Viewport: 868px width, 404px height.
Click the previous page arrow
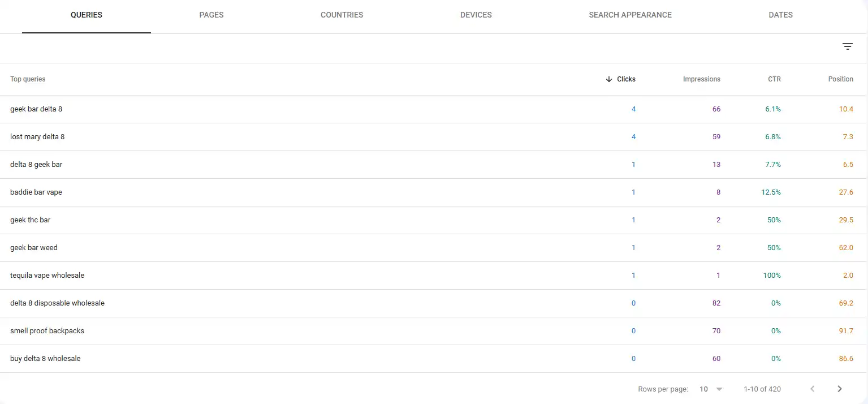click(x=813, y=389)
